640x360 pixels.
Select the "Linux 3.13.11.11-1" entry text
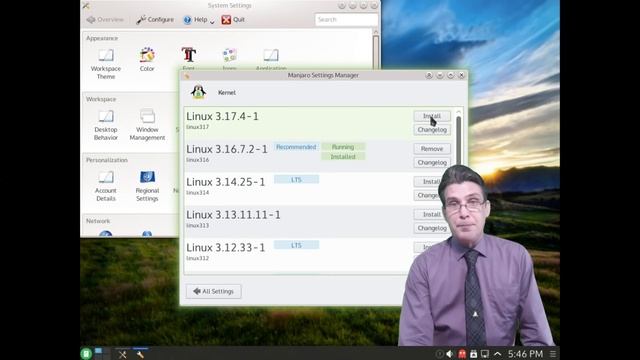pyautogui.click(x=233, y=215)
